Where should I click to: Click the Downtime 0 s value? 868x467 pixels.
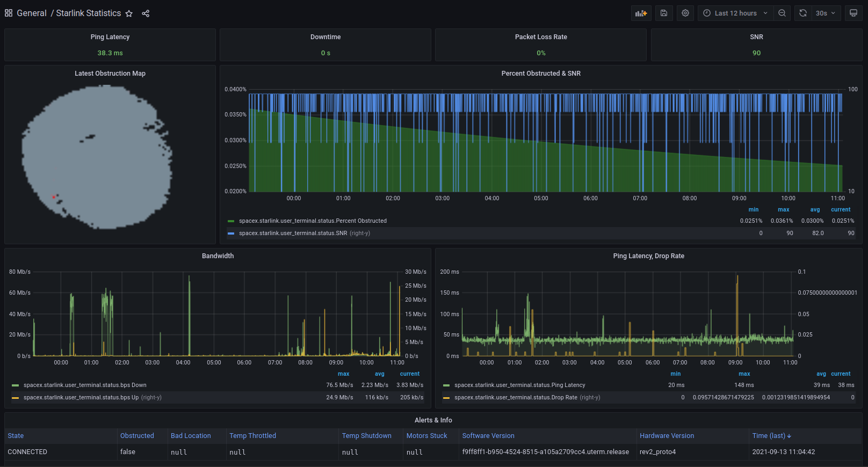click(x=325, y=53)
